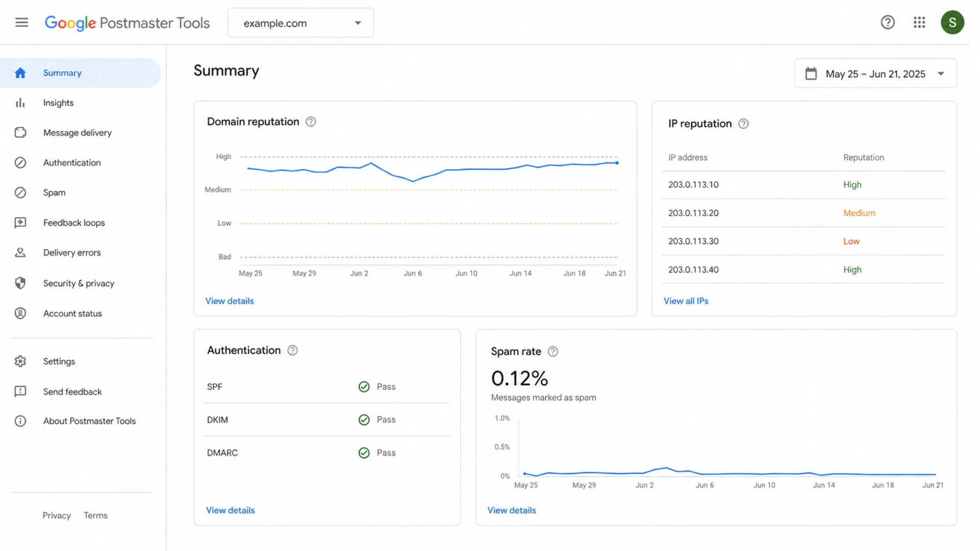Go to Delivery errors in sidebar
980x551 pixels.
(80, 253)
